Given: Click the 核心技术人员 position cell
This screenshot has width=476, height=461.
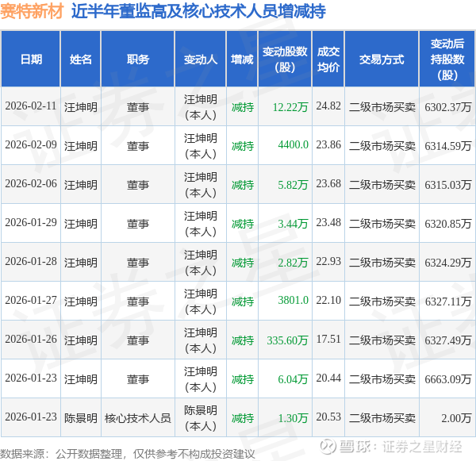Looking at the screenshot, I should coord(138,417).
